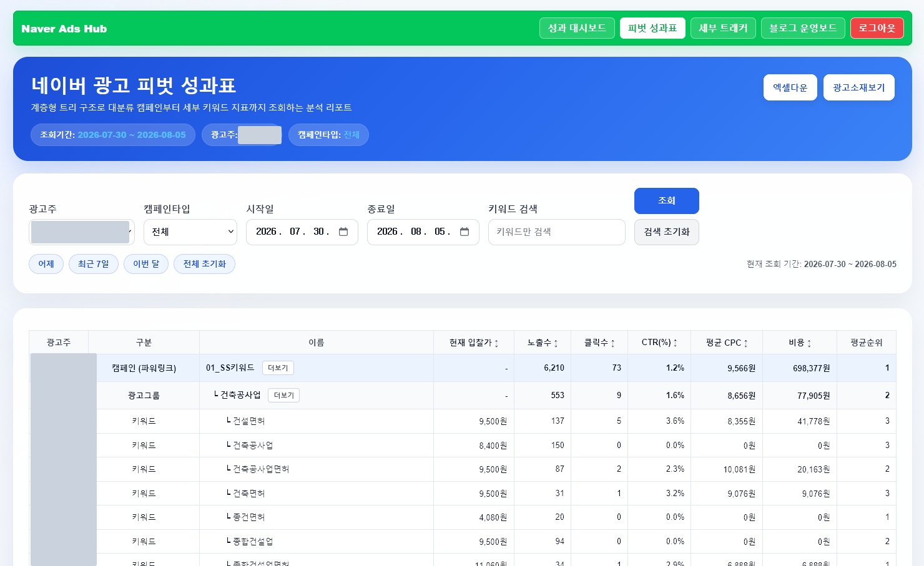The image size is (924, 566).
Task: Sort by 현재 입찰가 column arrows
Action: [x=496, y=343]
